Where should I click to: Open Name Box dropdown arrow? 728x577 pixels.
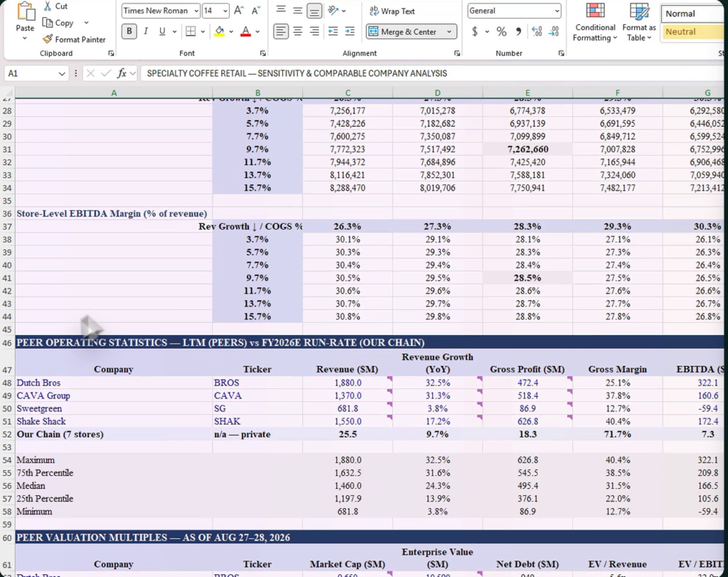pyautogui.click(x=62, y=73)
